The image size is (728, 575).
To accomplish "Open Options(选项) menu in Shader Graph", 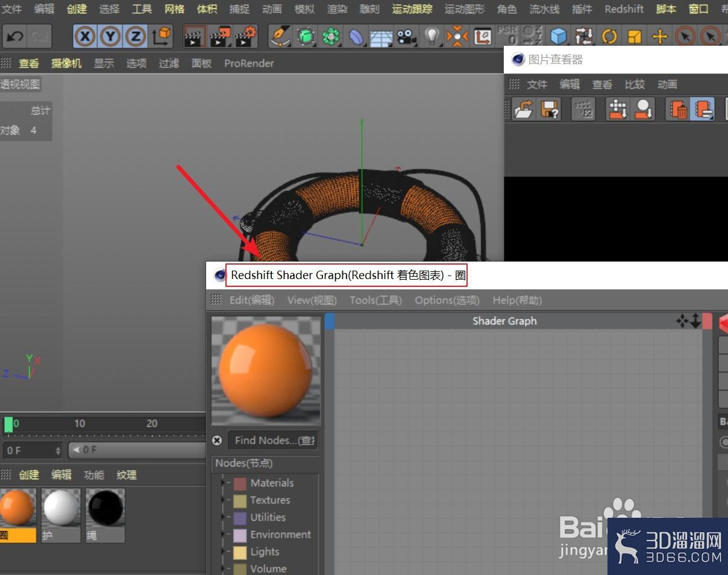I will coord(447,300).
